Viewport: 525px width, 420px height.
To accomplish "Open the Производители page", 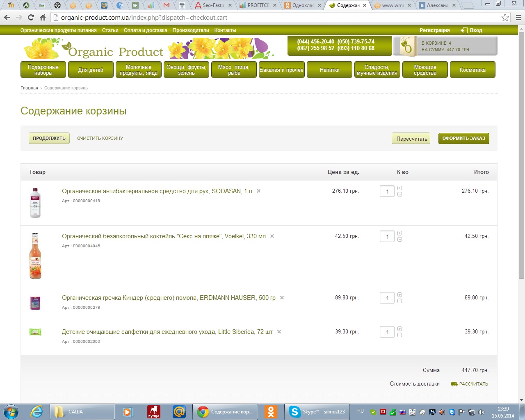I will 191,30.
